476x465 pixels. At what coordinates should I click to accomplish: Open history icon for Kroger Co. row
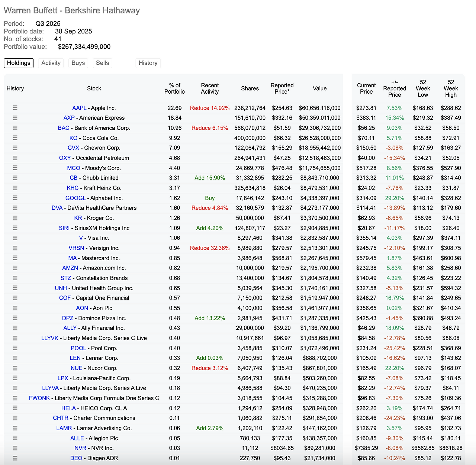15,218
